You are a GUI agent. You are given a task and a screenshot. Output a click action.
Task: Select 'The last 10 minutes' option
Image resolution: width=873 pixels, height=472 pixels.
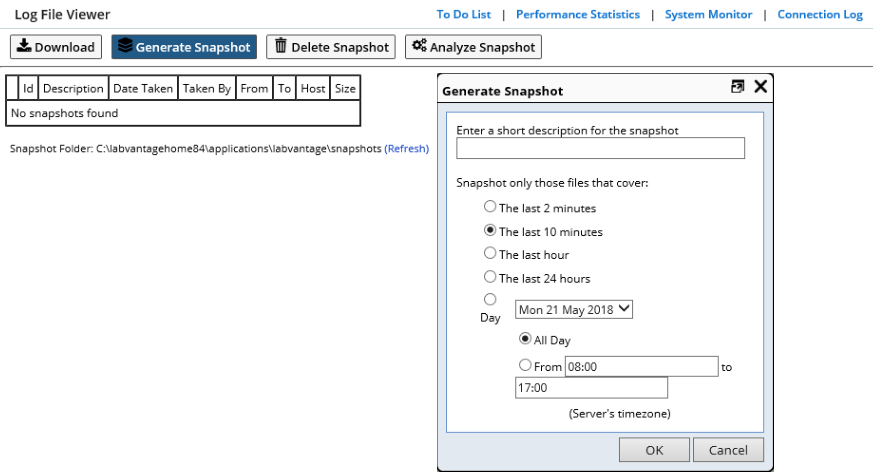point(490,230)
